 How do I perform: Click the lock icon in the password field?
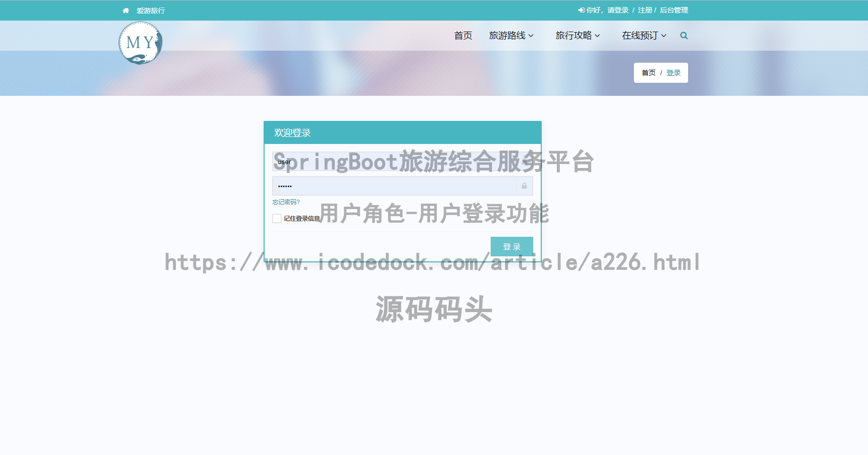point(524,186)
